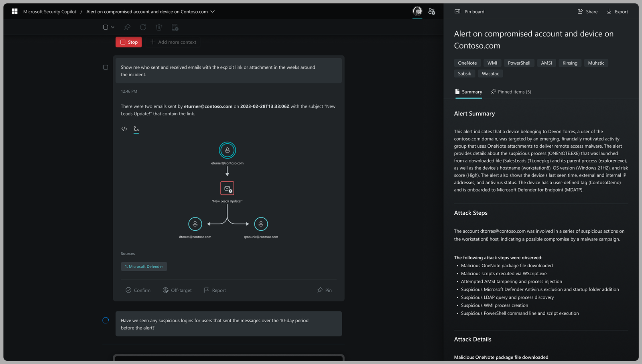Mark the response as Off-target
This screenshot has height=364, width=642.
177,290
